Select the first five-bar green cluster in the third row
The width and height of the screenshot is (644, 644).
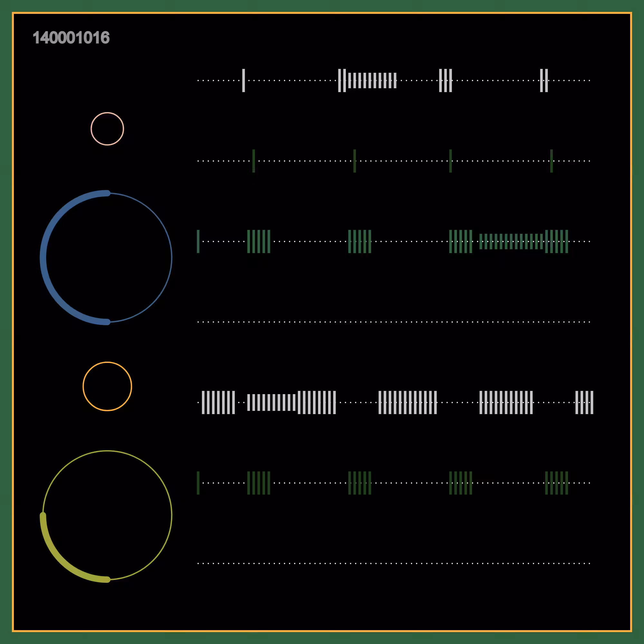(x=259, y=241)
